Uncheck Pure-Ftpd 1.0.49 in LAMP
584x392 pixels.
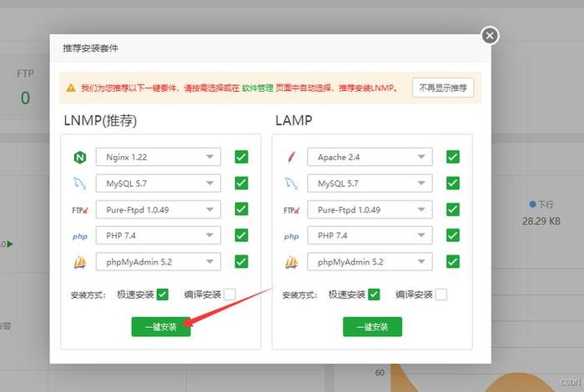point(453,209)
